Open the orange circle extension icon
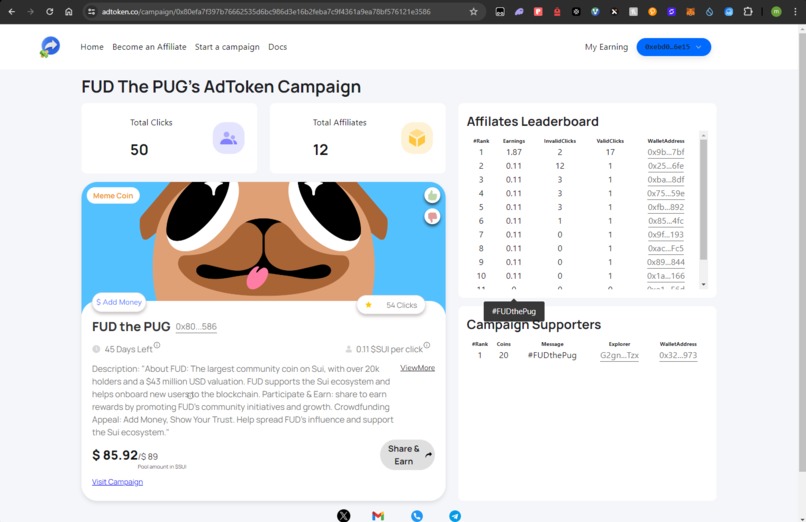 tap(652, 11)
